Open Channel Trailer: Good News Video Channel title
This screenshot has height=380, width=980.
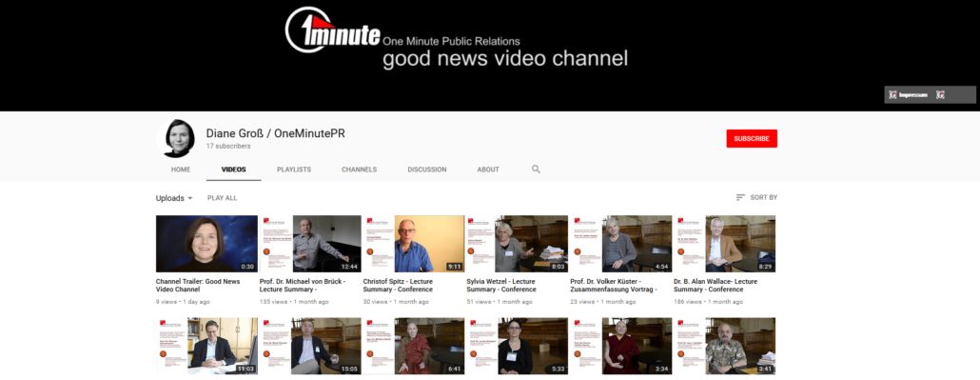[x=198, y=286]
